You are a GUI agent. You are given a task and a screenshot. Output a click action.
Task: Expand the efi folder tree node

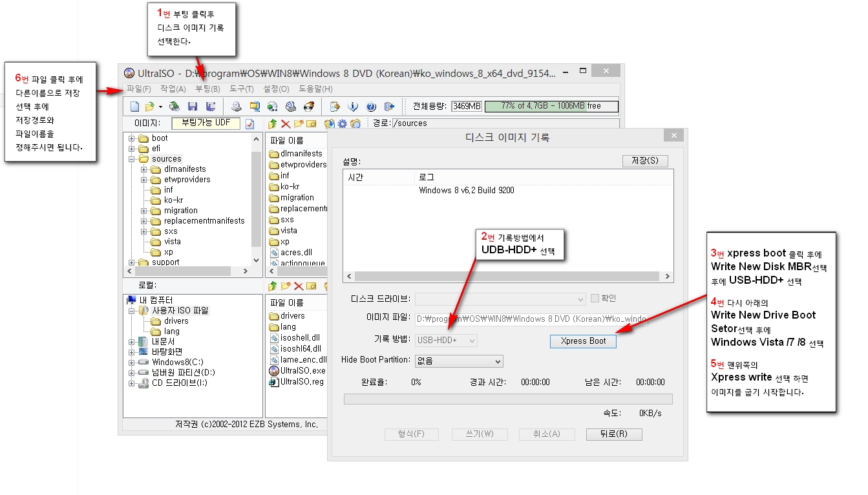tap(132, 149)
